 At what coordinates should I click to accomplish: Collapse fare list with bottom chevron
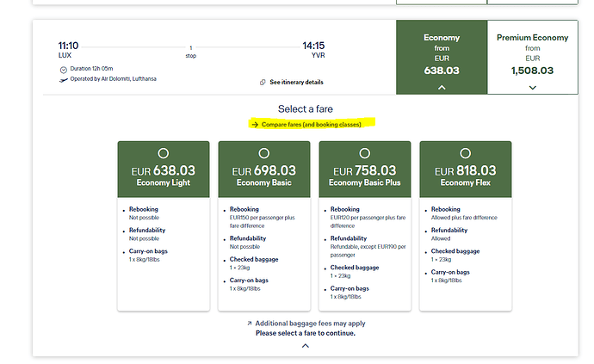[x=306, y=346]
